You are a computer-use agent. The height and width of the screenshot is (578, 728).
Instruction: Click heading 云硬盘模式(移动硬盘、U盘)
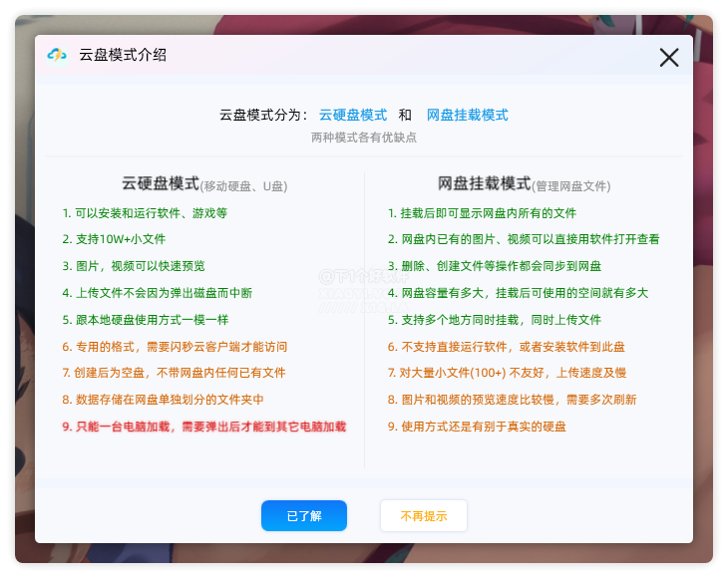tap(204, 183)
